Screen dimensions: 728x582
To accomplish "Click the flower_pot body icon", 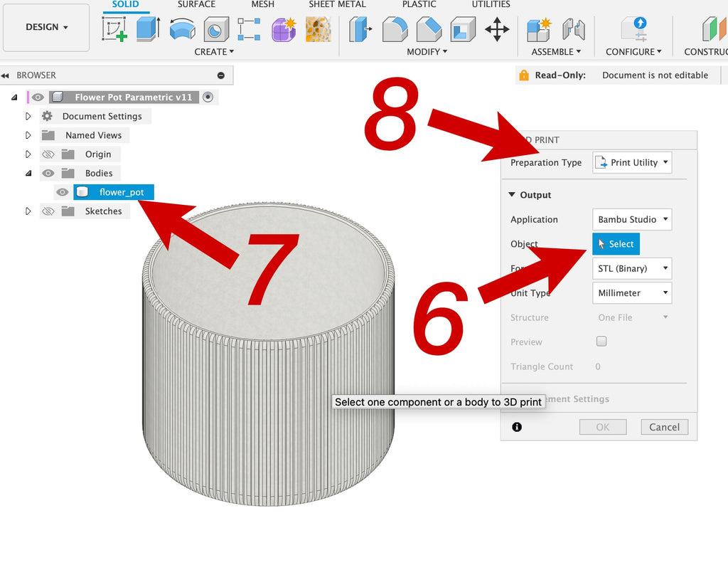I will (x=82, y=192).
